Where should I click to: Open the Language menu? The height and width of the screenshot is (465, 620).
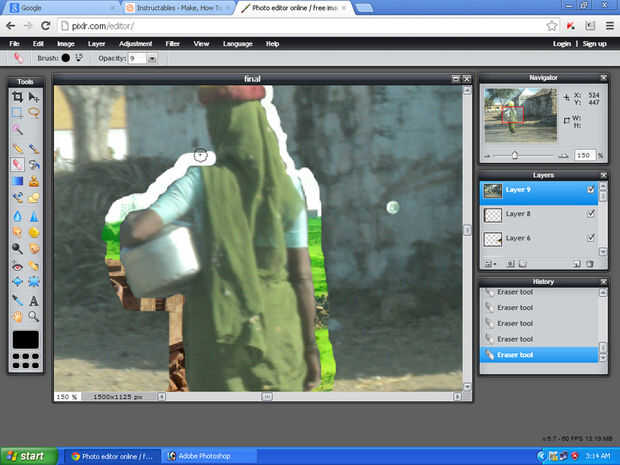[x=238, y=43]
